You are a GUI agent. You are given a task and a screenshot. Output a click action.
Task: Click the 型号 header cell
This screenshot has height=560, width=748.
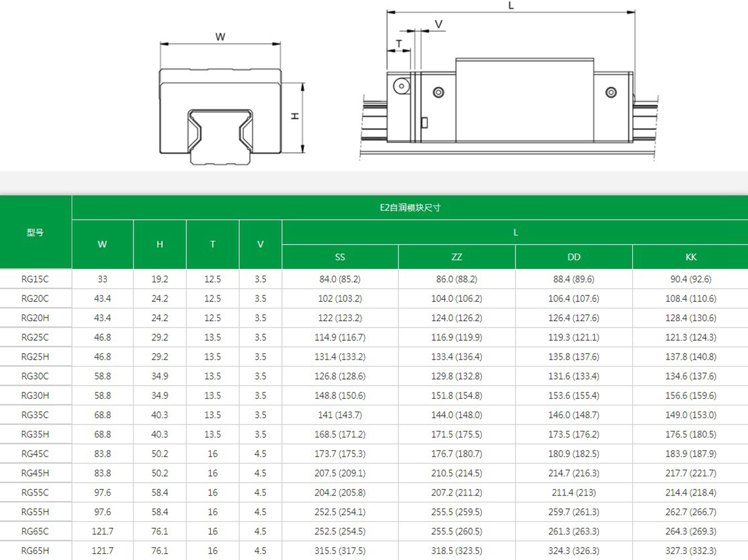tap(35, 232)
